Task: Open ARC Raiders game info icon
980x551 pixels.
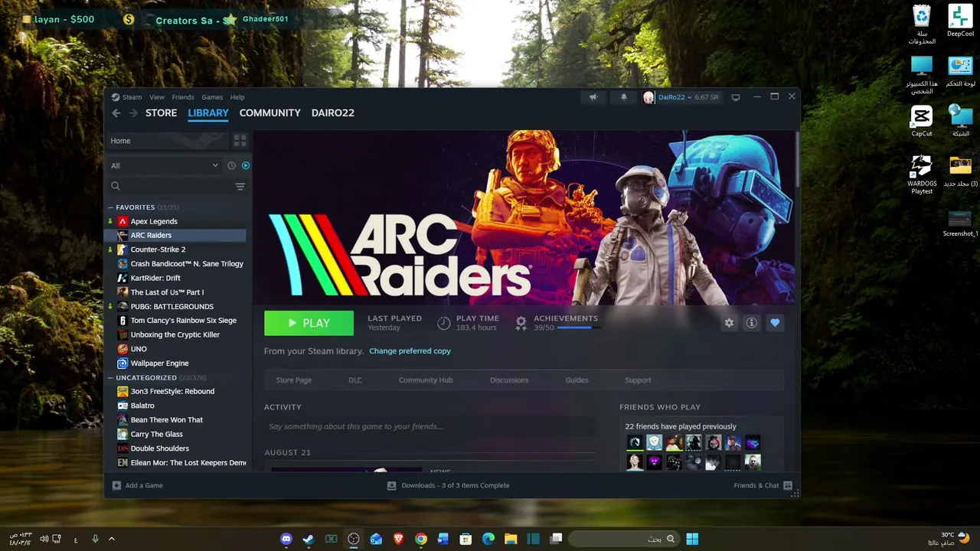Action: pos(752,323)
